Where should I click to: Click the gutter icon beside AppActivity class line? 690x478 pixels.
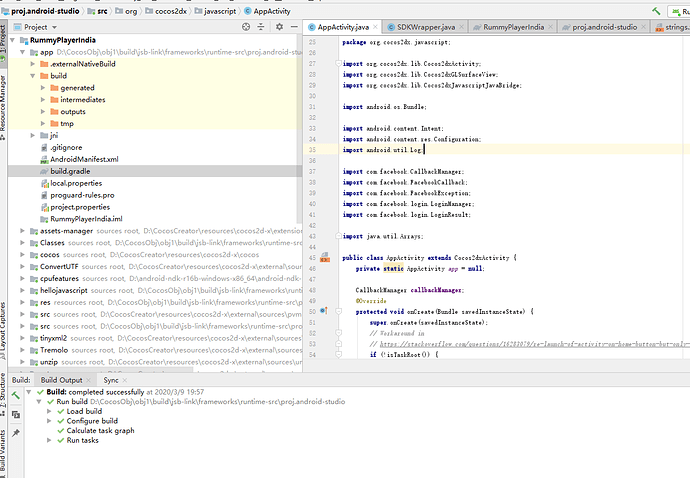pos(324,258)
